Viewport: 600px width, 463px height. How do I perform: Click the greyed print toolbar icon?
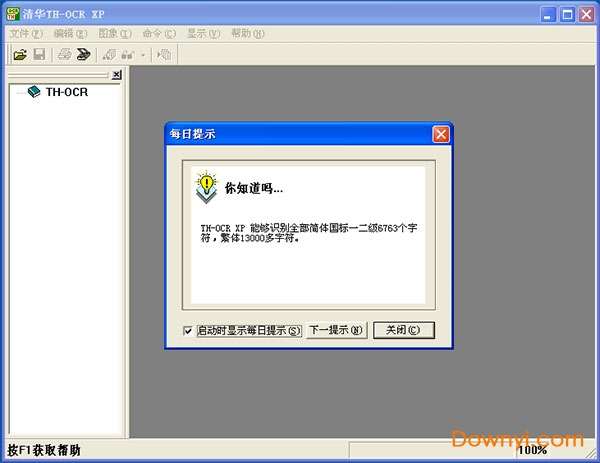coord(64,54)
